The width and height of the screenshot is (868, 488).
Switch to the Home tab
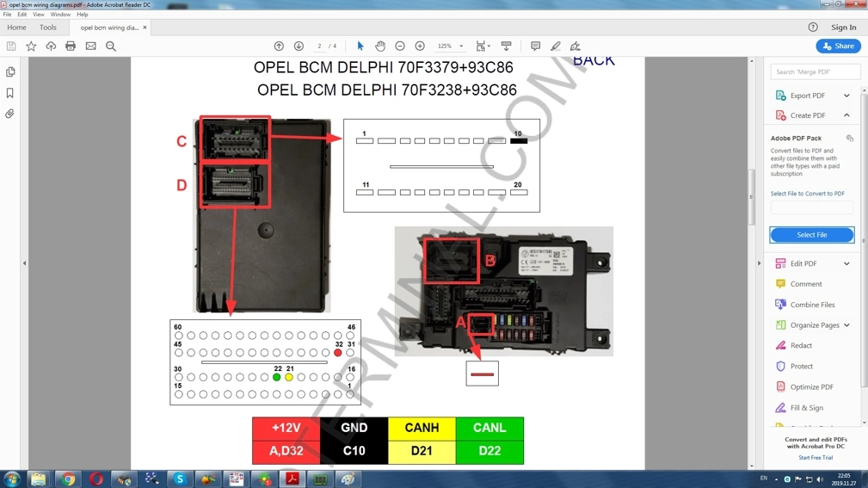point(16,28)
